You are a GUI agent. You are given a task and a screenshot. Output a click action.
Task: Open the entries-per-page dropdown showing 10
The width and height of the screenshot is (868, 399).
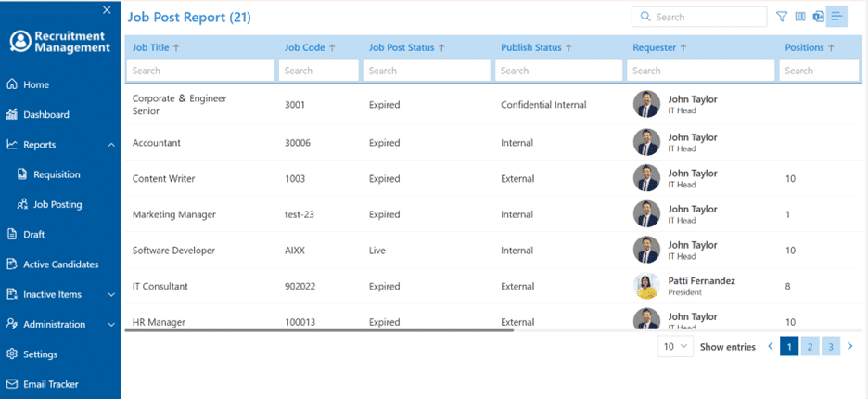point(675,347)
